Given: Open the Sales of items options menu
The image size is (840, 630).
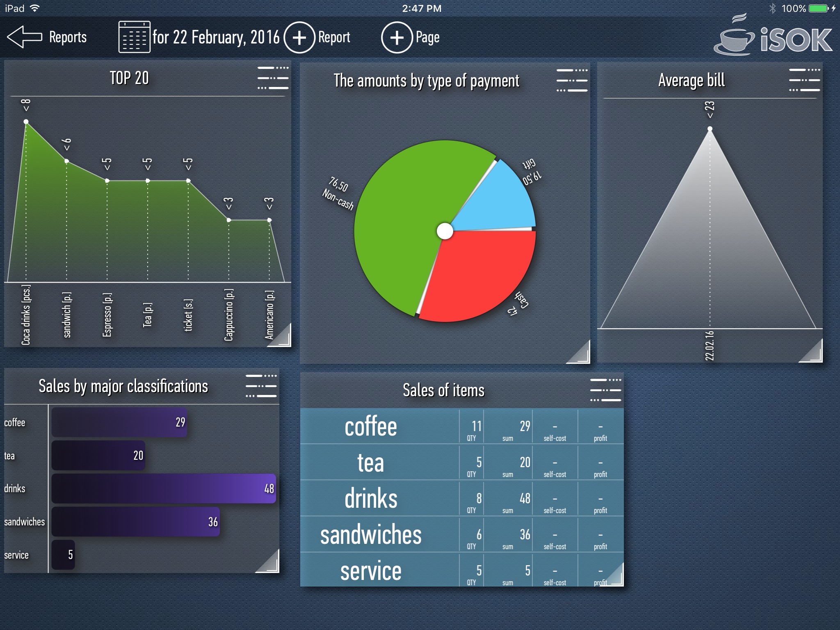Looking at the screenshot, I should click(606, 390).
